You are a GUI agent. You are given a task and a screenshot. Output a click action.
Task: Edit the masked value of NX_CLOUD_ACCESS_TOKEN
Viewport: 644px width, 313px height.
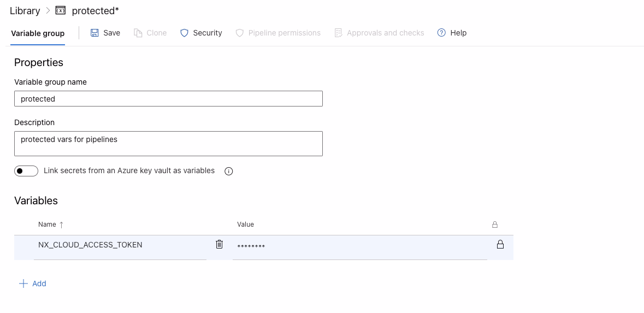pos(359,246)
